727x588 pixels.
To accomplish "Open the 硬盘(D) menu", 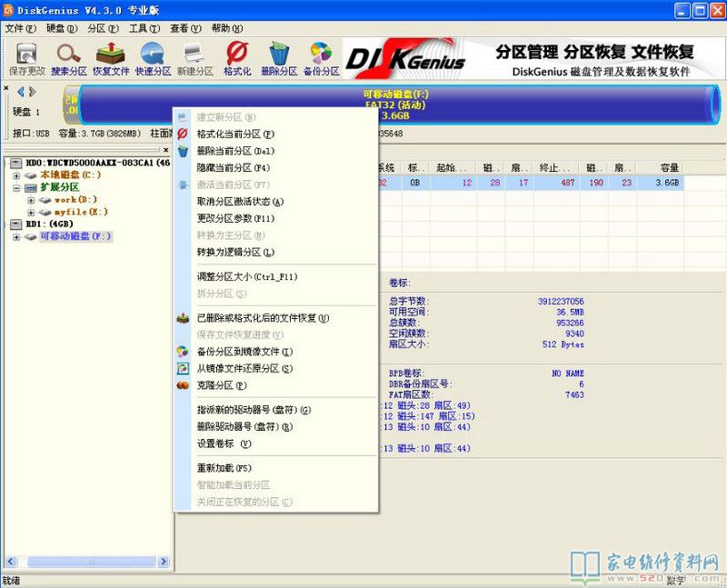I will [62, 28].
